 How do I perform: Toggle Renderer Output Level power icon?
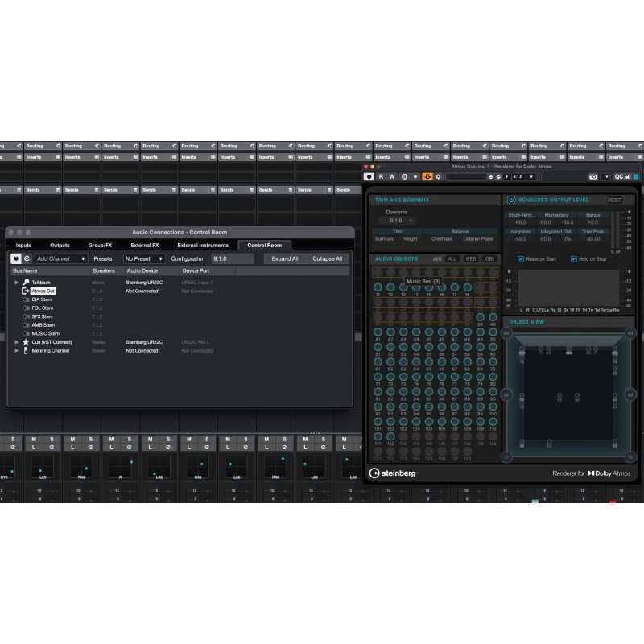[511, 200]
